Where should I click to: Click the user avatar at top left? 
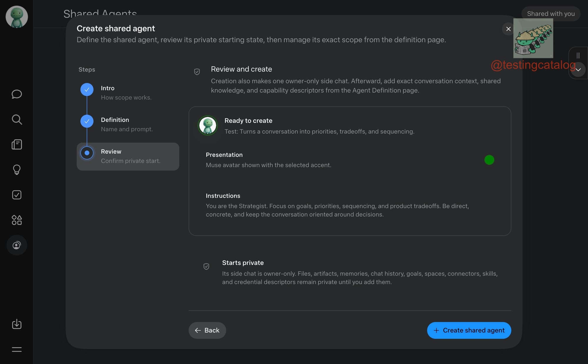click(17, 17)
